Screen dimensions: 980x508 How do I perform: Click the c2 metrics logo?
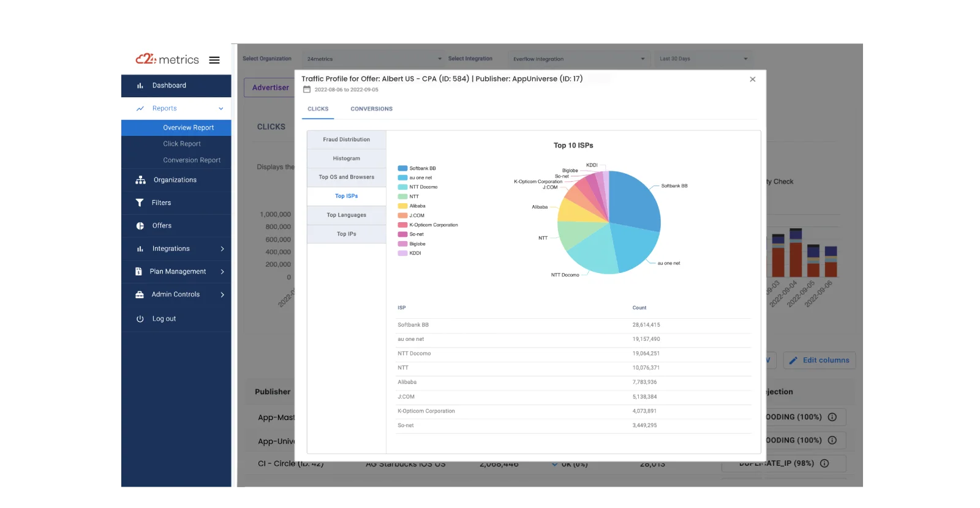[x=167, y=59]
